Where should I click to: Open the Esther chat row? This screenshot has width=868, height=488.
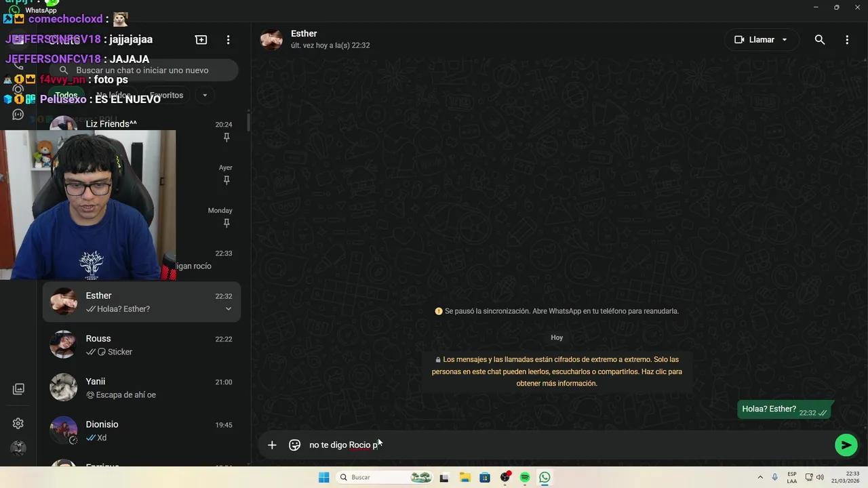[142, 302]
